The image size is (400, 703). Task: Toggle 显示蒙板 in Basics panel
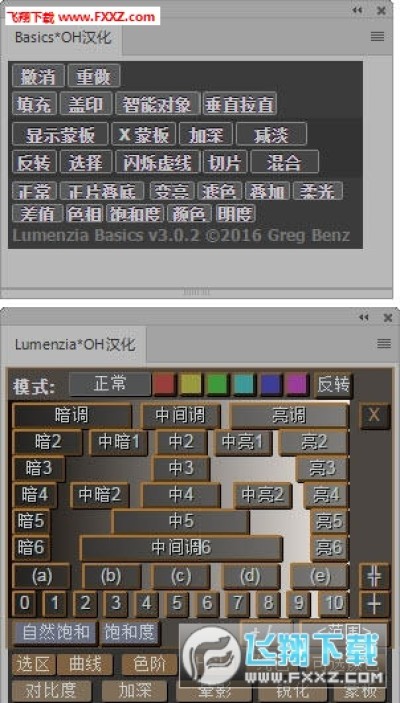(60, 134)
